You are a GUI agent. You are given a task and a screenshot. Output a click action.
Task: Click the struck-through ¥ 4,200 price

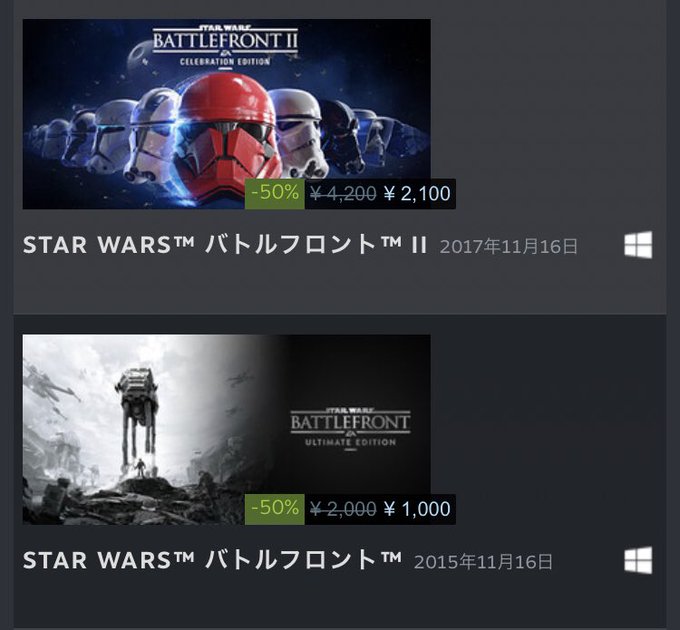pos(343,194)
